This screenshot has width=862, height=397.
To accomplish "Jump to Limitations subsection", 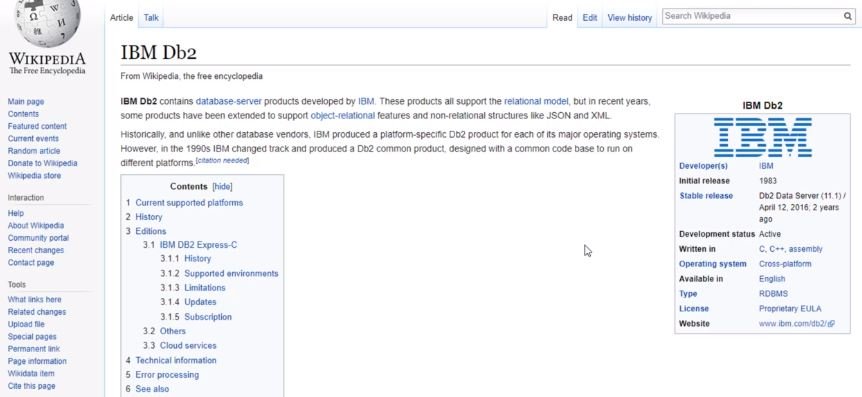I will (x=205, y=288).
